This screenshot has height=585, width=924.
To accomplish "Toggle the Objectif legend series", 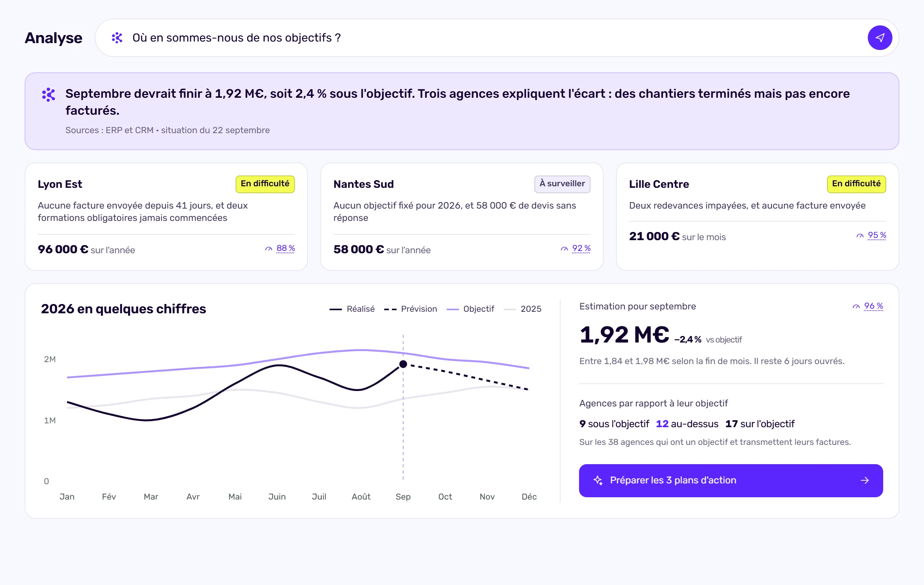I will coord(470,309).
